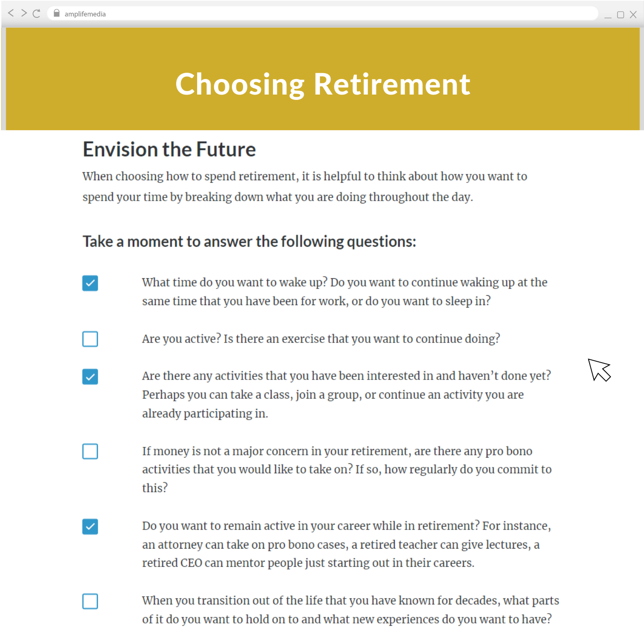
Task: Uncheck the wake-up time question
Action: pos(90,283)
